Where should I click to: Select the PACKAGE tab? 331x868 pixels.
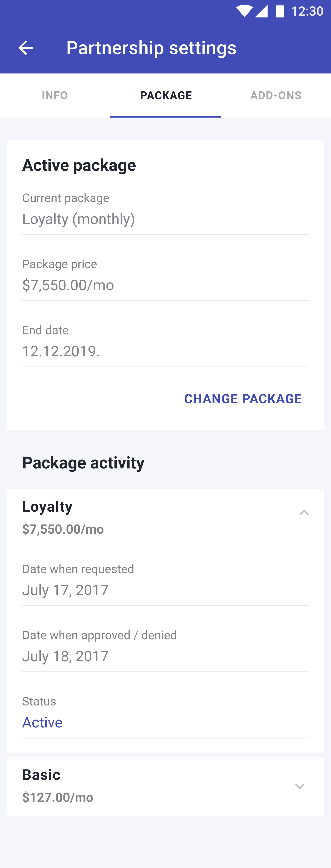[x=165, y=95]
